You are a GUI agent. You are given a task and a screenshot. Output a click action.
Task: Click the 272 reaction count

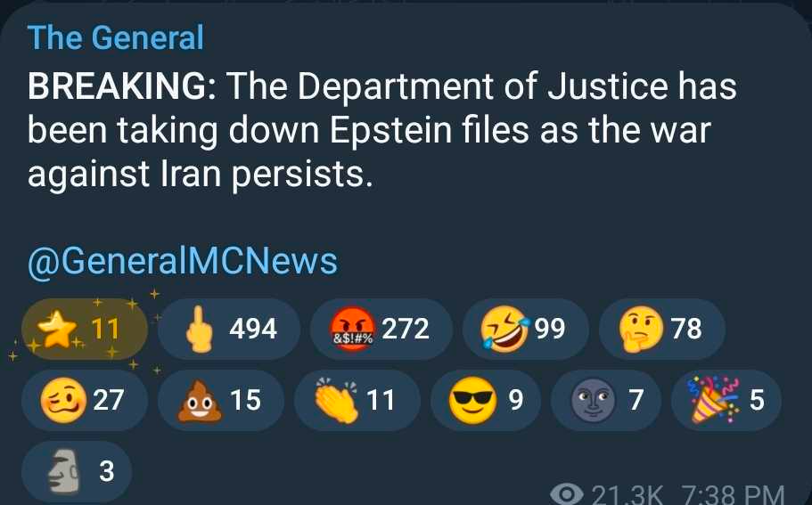406,330
